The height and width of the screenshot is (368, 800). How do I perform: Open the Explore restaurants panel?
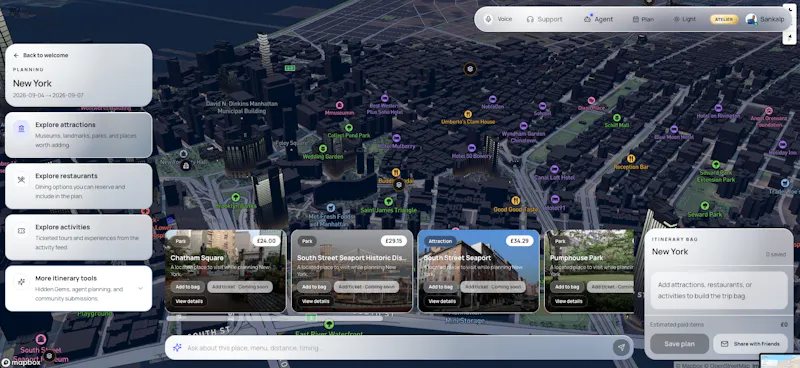[79, 186]
